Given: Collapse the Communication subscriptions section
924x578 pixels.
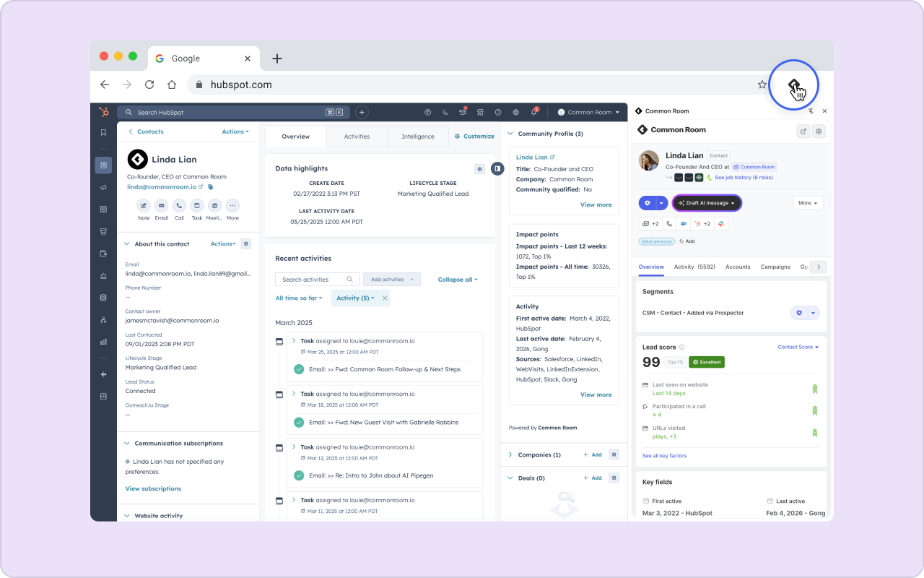Looking at the screenshot, I should tap(127, 444).
